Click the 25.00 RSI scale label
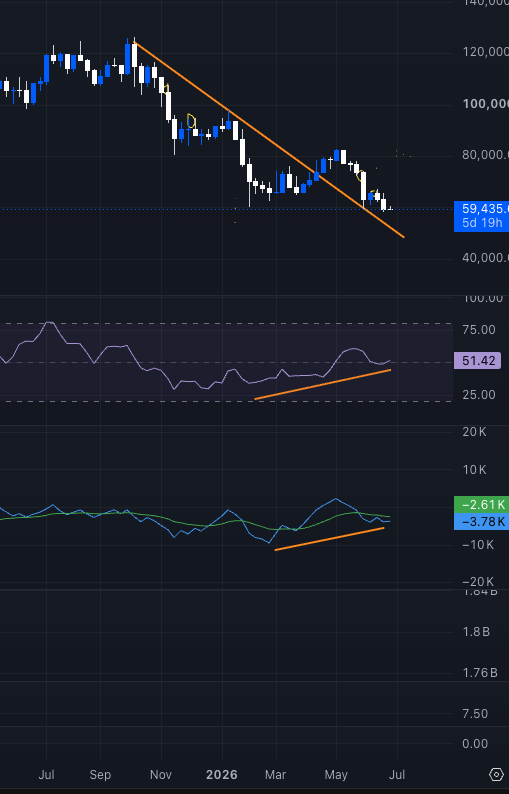The height and width of the screenshot is (794, 509). [479, 394]
